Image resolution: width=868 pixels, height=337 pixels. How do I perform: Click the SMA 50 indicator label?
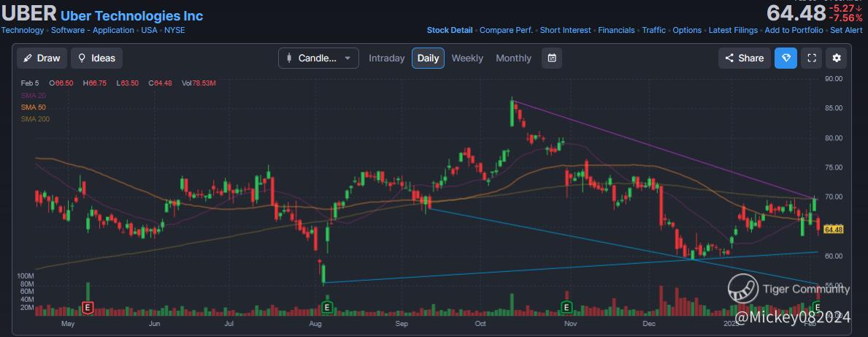[33, 107]
